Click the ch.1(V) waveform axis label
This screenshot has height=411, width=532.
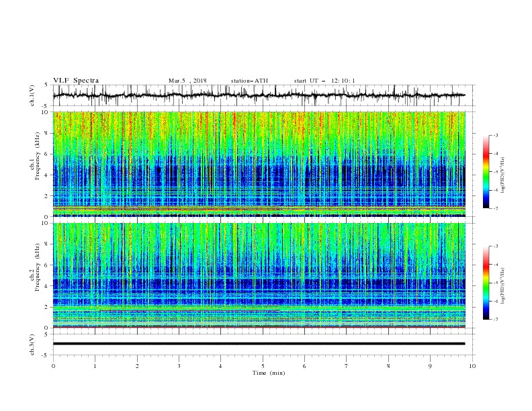click(32, 95)
